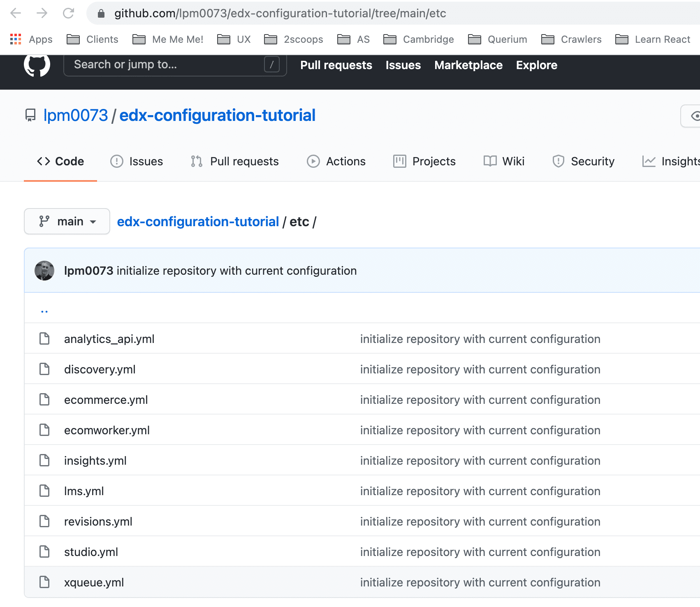This screenshot has height=607, width=700.
Task: Open latest commit message in commit bar
Action: click(x=237, y=271)
